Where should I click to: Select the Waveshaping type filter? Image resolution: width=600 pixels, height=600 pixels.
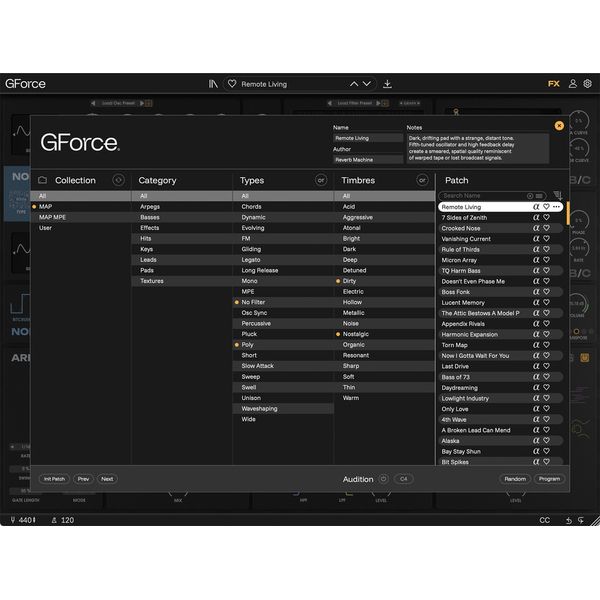pos(283,408)
